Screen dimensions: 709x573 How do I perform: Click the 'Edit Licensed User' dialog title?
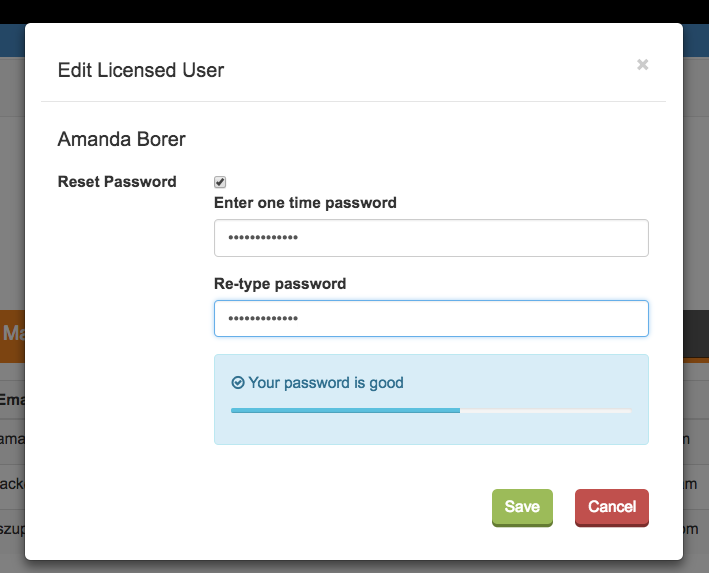point(141,70)
